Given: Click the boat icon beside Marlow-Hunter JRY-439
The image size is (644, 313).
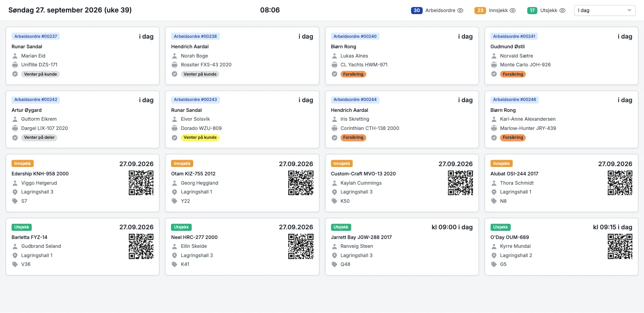Looking at the screenshot, I should (494, 128).
